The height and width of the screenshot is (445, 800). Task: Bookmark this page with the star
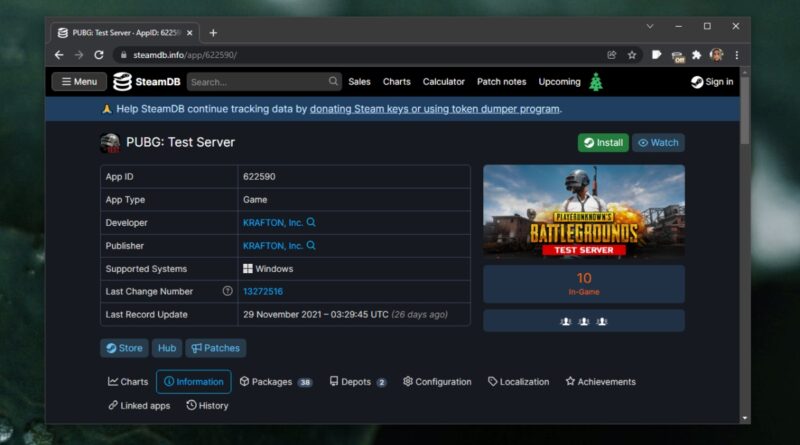(632, 55)
